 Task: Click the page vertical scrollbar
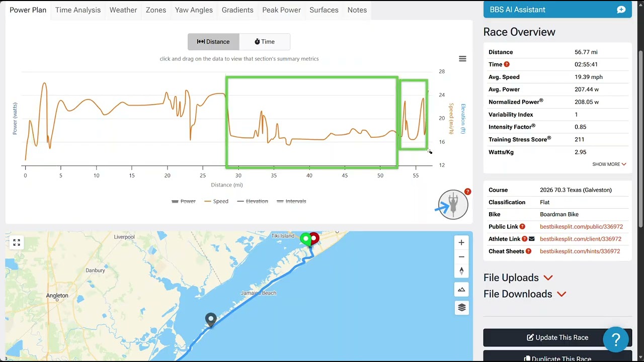[x=640, y=138]
